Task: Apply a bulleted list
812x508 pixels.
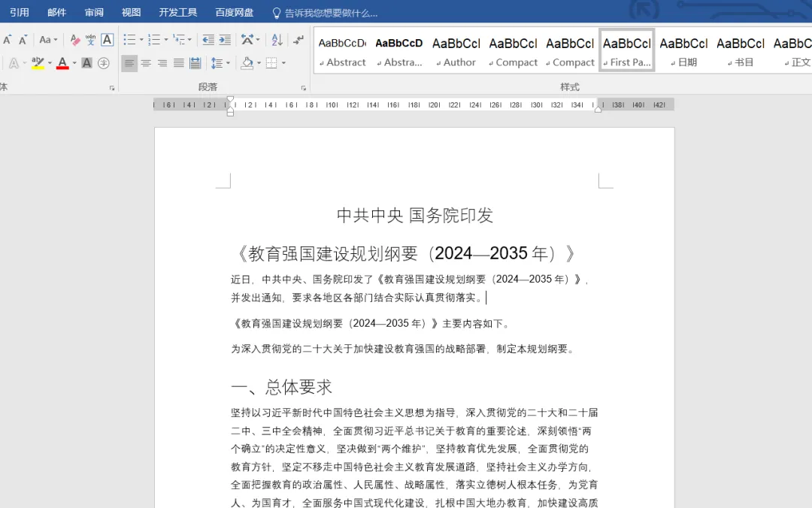Action: click(x=129, y=40)
